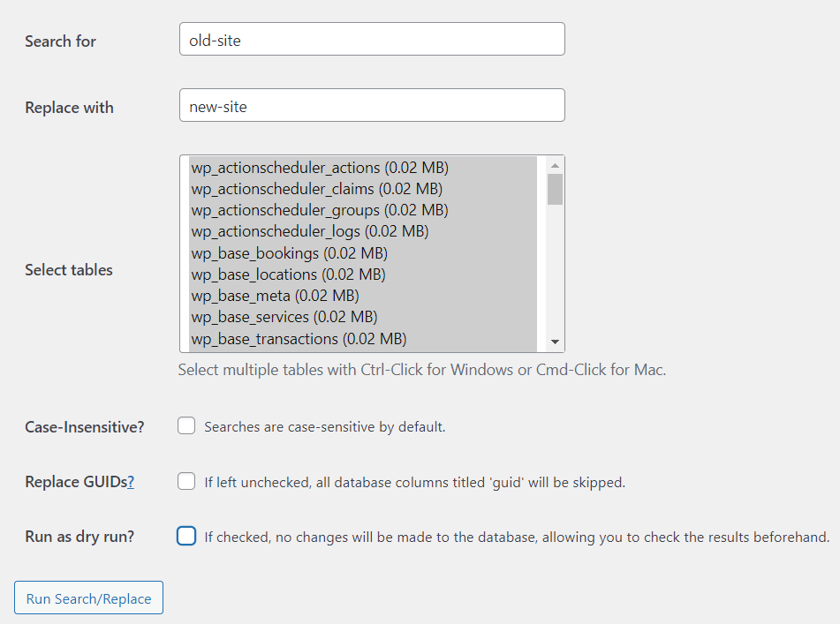Click the scroll down arrow in tables list
Screen dimensions: 840x624
point(555,342)
